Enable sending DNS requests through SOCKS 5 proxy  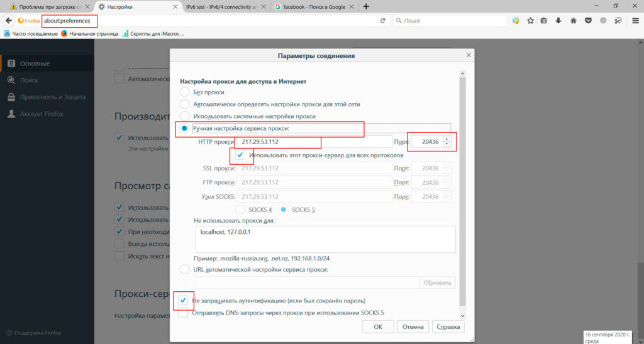(x=183, y=313)
